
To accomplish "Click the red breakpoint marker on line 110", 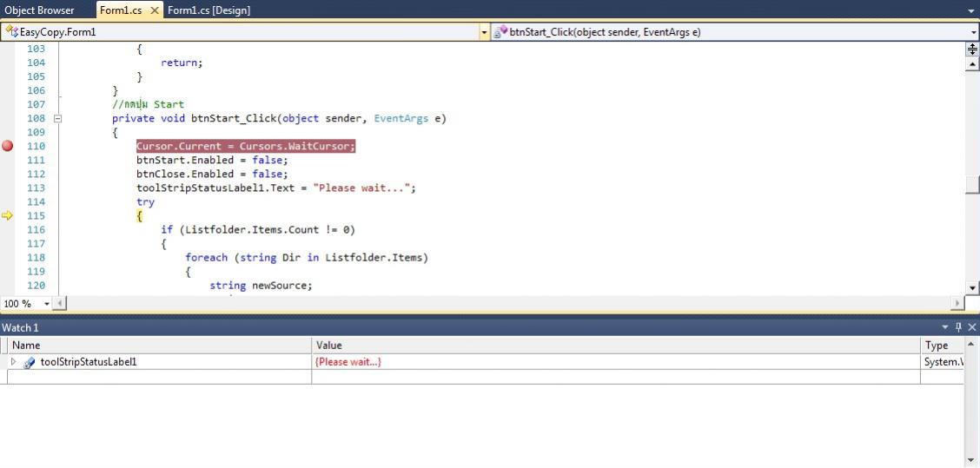I will click(8, 146).
